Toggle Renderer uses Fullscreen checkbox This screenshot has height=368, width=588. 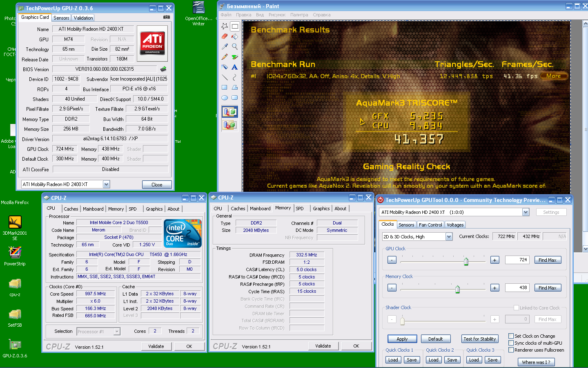[x=511, y=350]
